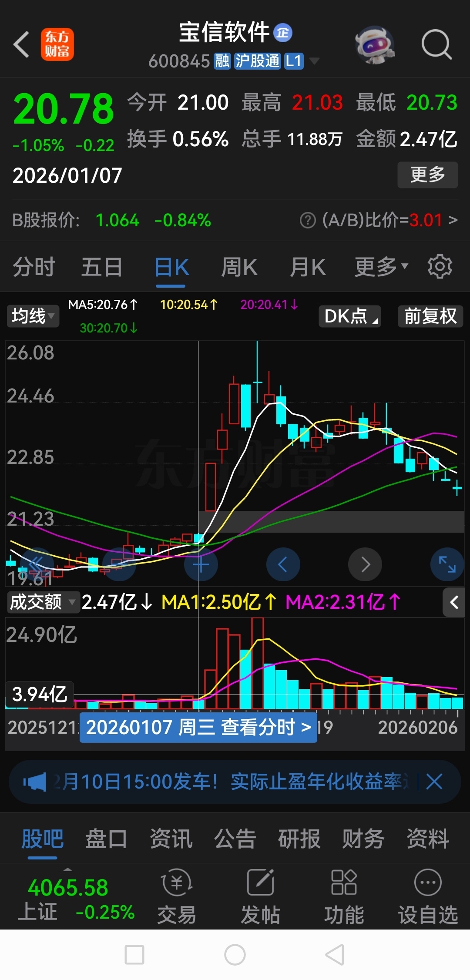Open the 均线 indicator dropdown

(x=33, y=316)
